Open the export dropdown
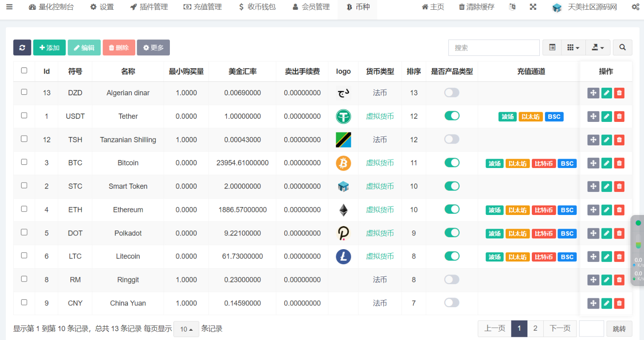Image resolution: width=644 pixels, height=340 pixels. pos(598,47)
